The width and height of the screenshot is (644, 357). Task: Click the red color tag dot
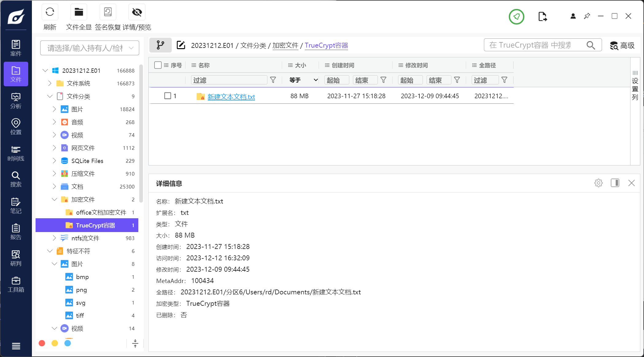tap(42, 343)
